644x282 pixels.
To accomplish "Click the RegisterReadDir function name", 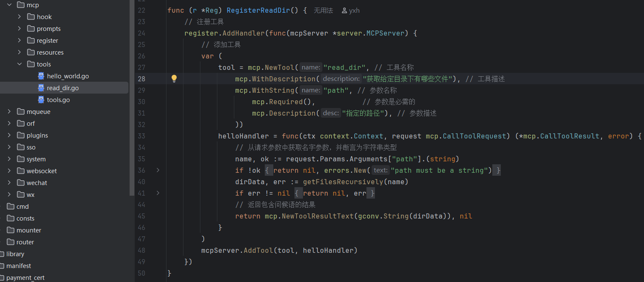I will point(258,10).
